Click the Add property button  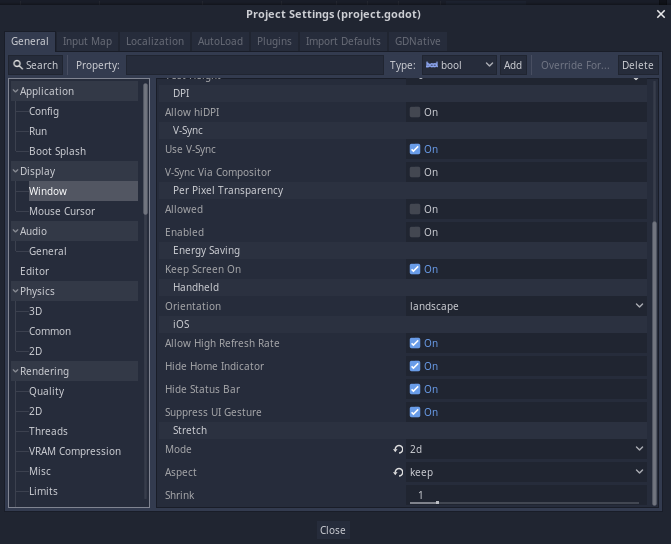[x=512, y=65]
